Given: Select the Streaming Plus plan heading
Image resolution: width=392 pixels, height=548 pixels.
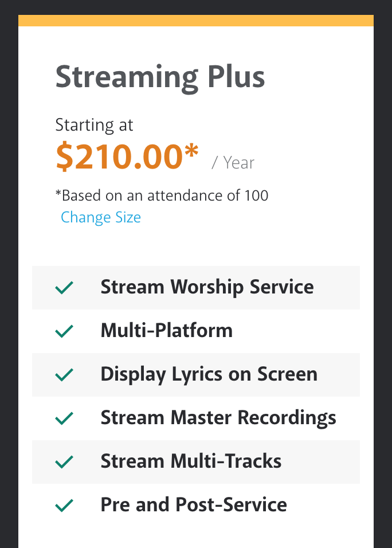Looking at the screenshot, I should [160, 77].
